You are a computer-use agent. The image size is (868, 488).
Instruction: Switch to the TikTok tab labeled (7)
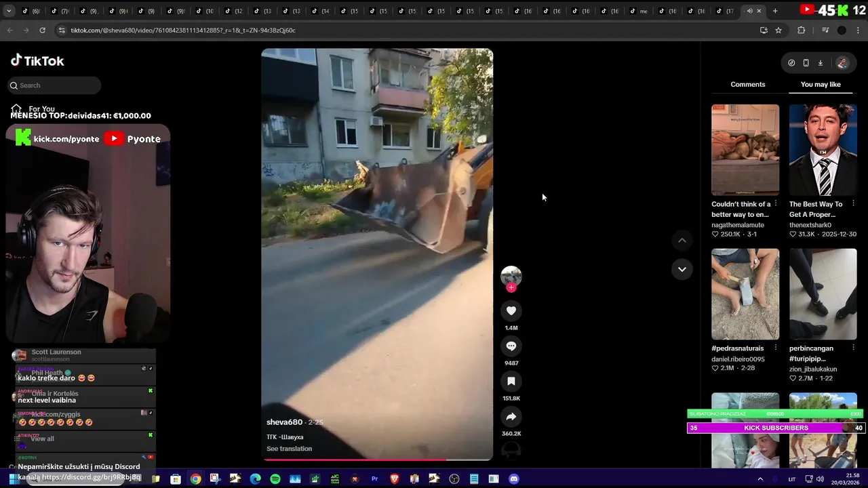coord(59,11)
